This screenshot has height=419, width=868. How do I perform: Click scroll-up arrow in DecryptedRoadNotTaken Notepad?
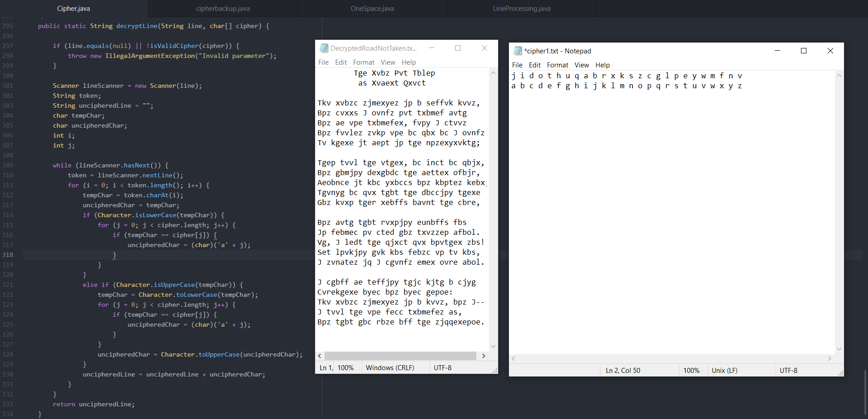(493, 72)
